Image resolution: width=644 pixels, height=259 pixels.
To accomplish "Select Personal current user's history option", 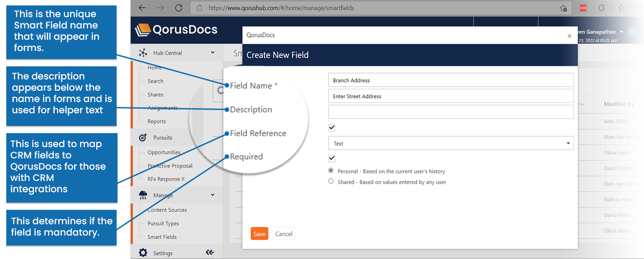I will (x=331, y=171).
